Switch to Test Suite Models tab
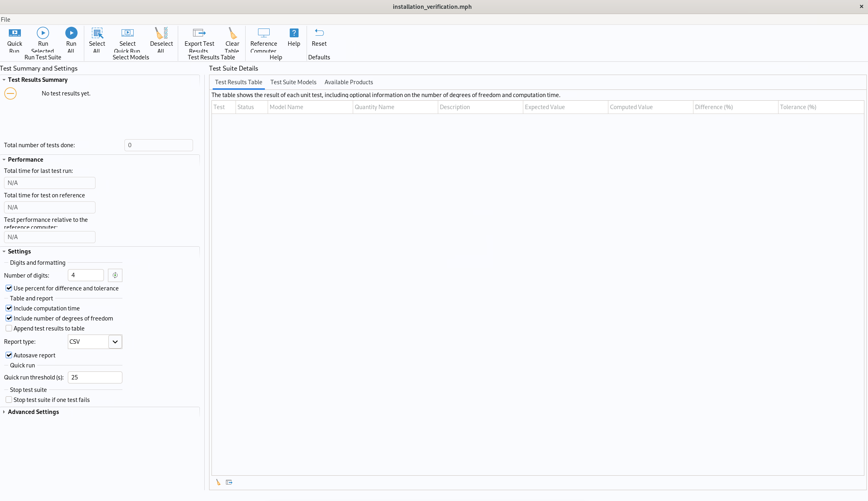868x501 pixels. [293, 82]
